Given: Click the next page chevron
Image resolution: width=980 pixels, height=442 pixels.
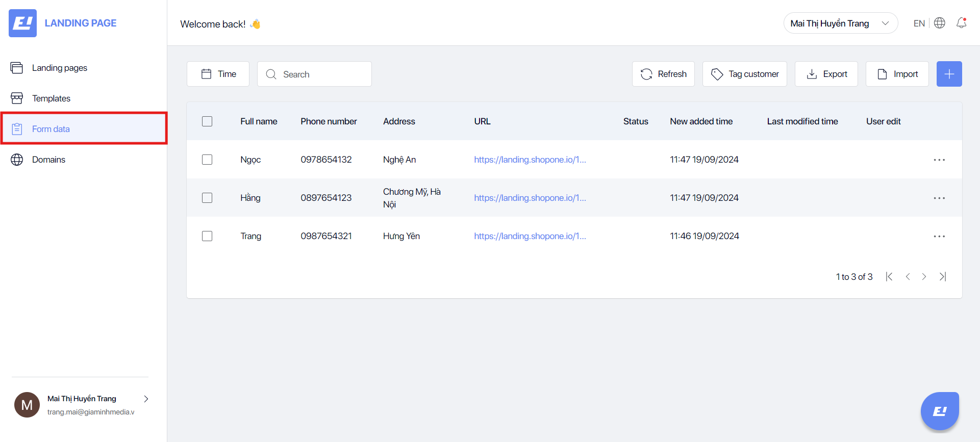Looking at the screenshot, I should 924,276.
